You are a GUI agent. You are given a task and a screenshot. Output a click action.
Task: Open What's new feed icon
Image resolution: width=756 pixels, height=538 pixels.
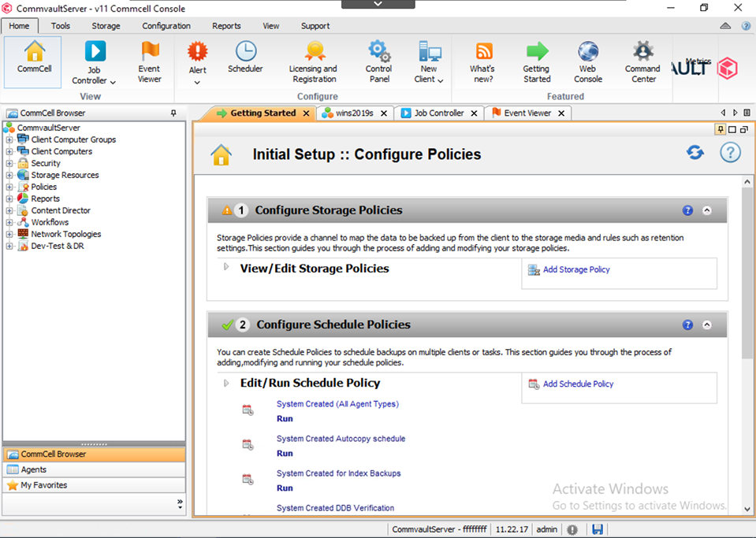click(x=483, y=51)
